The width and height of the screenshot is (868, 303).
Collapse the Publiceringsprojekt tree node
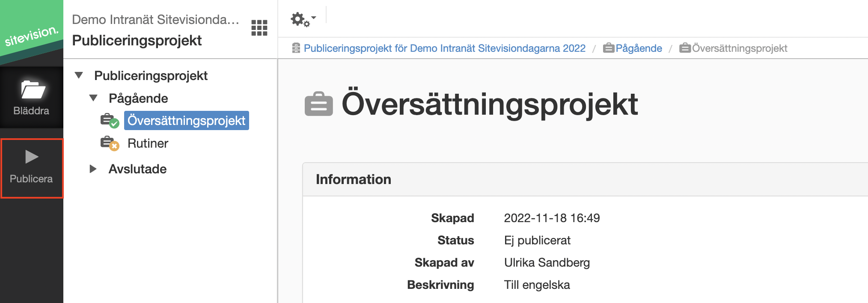tap(79, 76)
